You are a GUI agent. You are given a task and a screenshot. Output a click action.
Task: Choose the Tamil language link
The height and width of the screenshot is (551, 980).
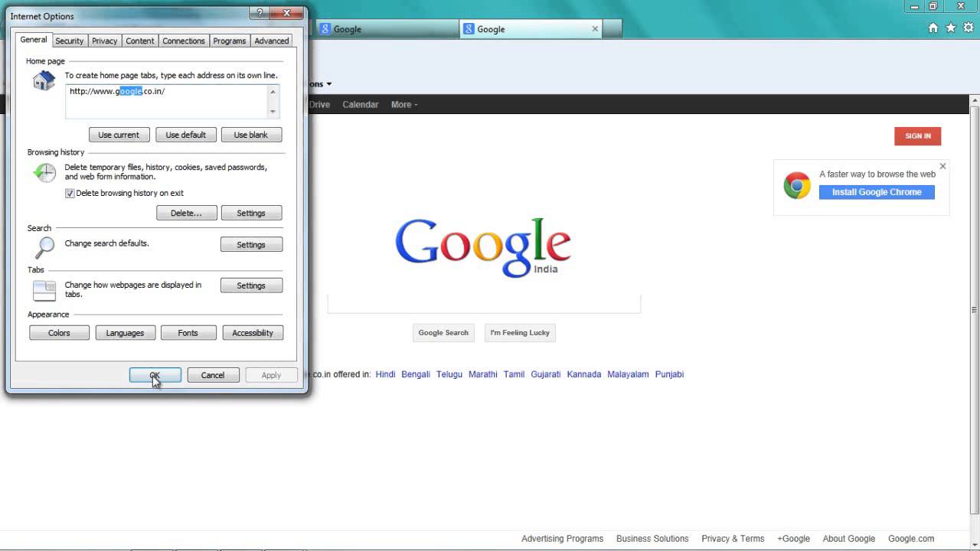click(514, 374)
